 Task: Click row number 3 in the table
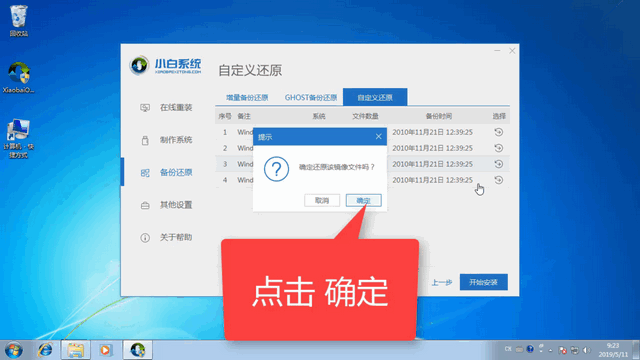point(225,164)
